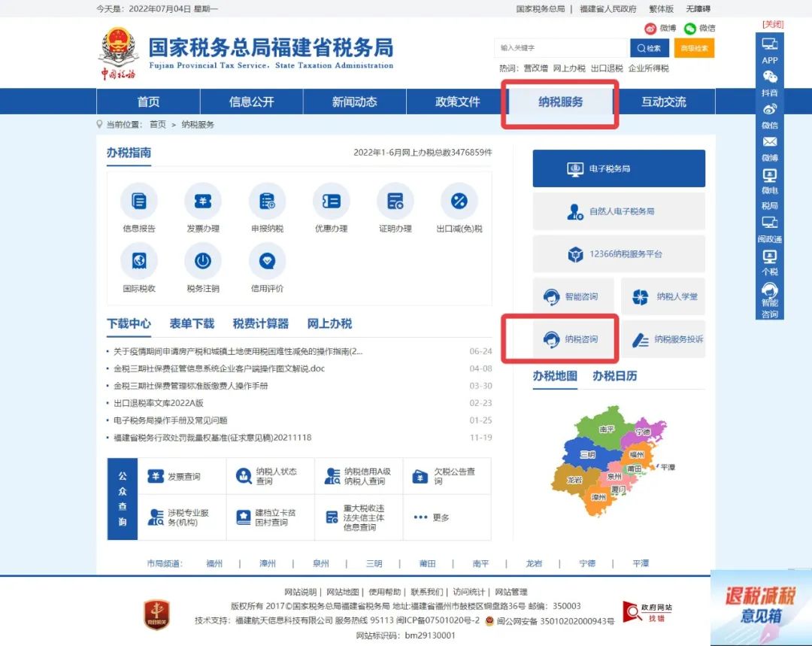This screenshot has width=812, height=646.
Task: Click hot word 营改增
Action: pos(535,68)
